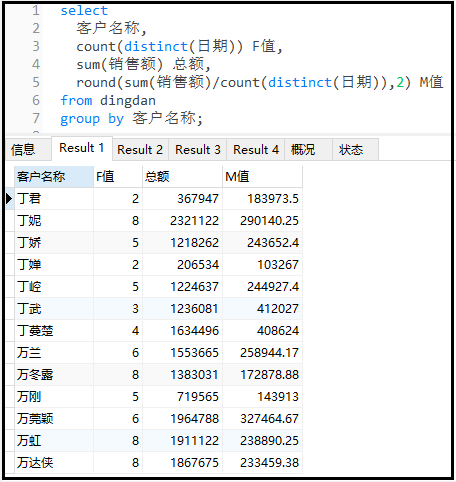Image resolution: width=456 pixels, height=482 pixels.
Task: Click total value 1236081
Action: coord(182,309)
